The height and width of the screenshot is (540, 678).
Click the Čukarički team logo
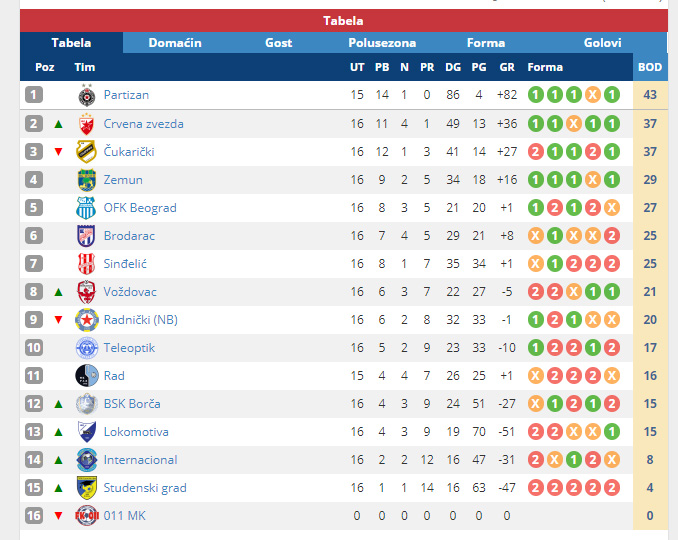86,152
